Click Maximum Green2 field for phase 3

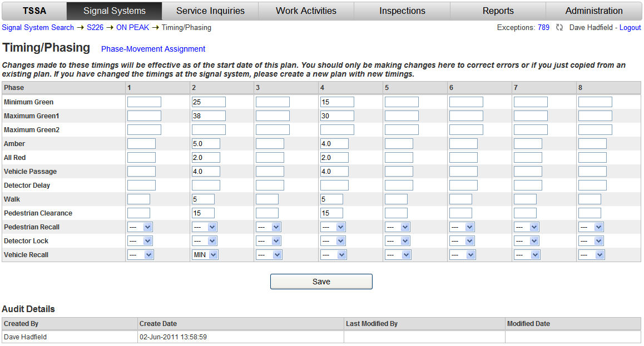[x=273, y=130]
